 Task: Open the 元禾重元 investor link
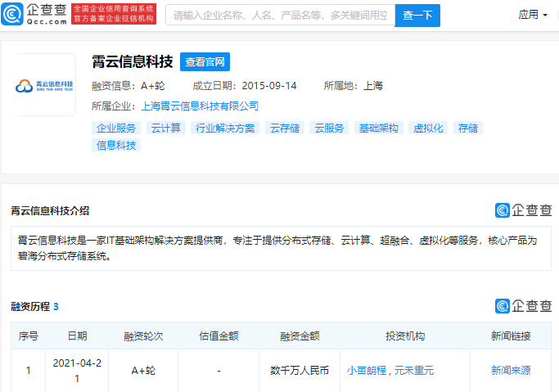tap(414, 371)
